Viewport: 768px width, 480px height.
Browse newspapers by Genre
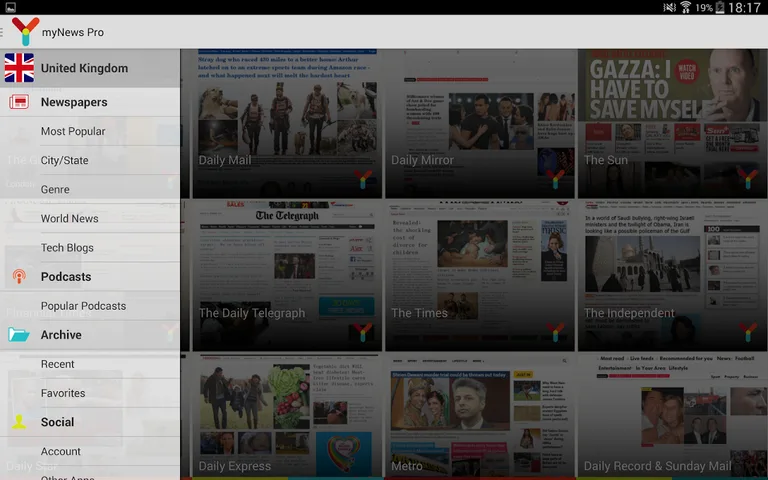pyautogui.click(x=90, y=189)
